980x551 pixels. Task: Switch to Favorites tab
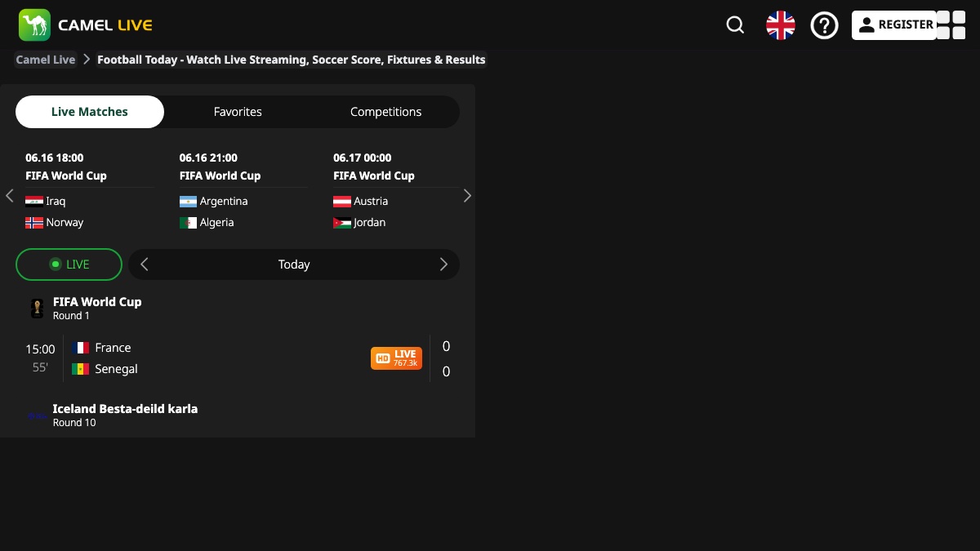(238, 112)
